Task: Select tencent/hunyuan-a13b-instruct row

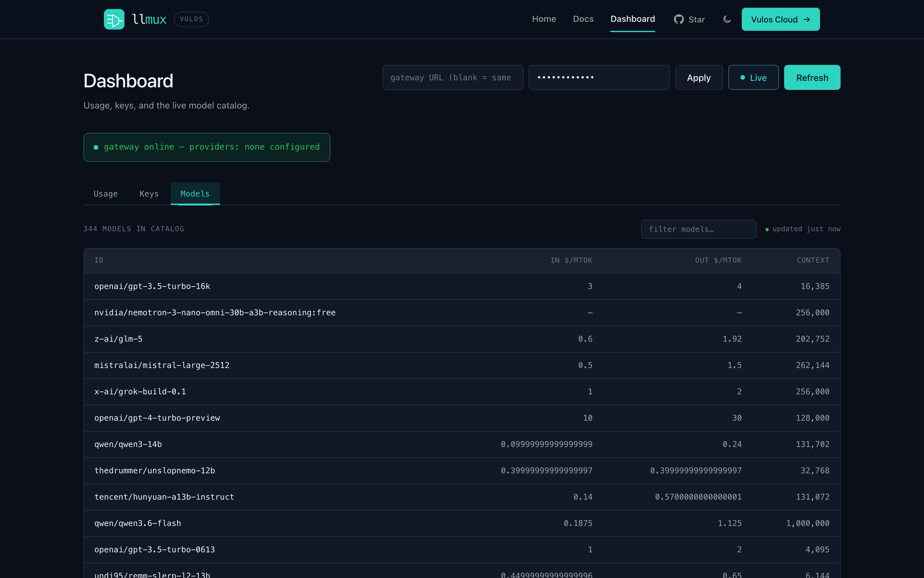Action: [x=462, y=497]
